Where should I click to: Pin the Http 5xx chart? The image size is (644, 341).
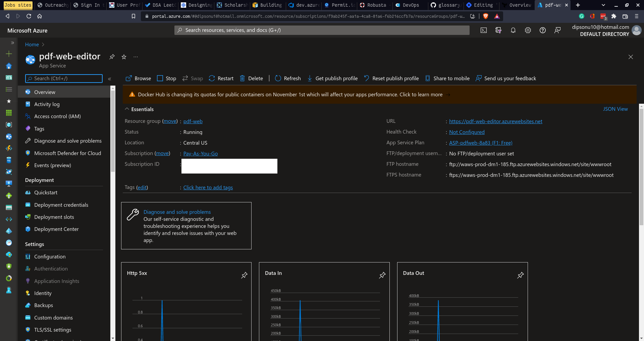244,275
